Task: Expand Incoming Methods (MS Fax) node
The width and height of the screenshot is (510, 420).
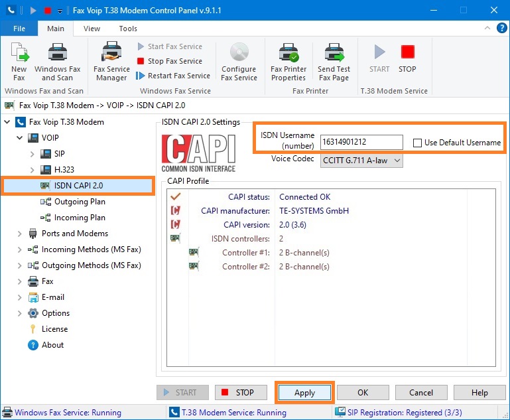Action: click(x=19, y=249)
